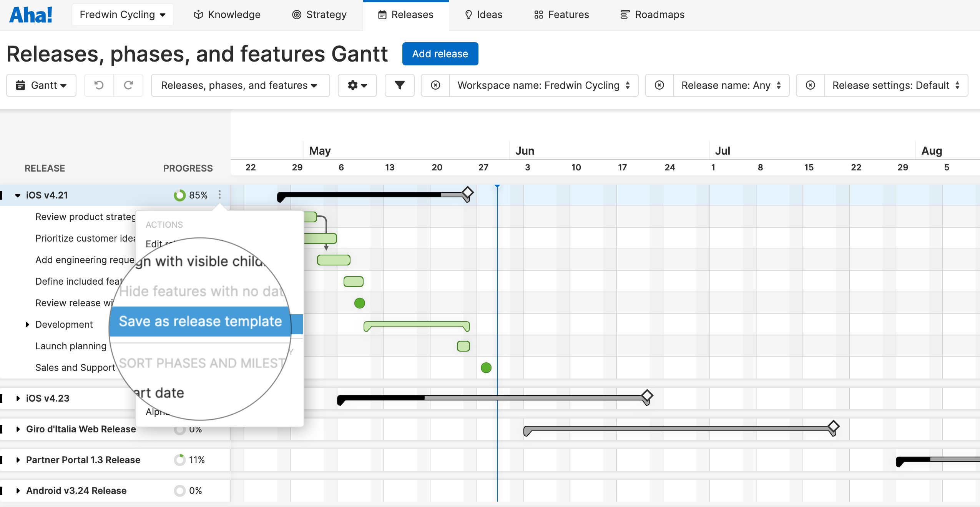Switch to the Features tab
Screen dimensions: 980x507
tap(561, 15)
